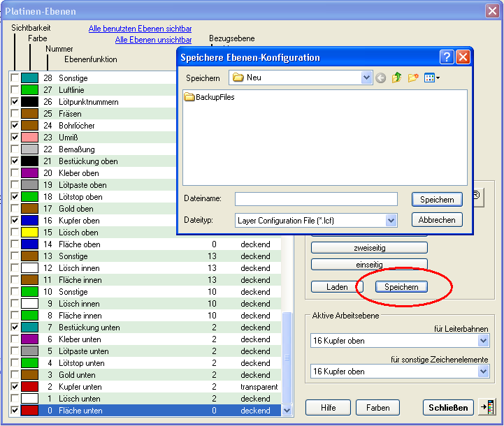Select the row '0 Fläche unten'
The width and height of the screenshot is (504, 426).
pyautogui.click(x=145, y=410)
